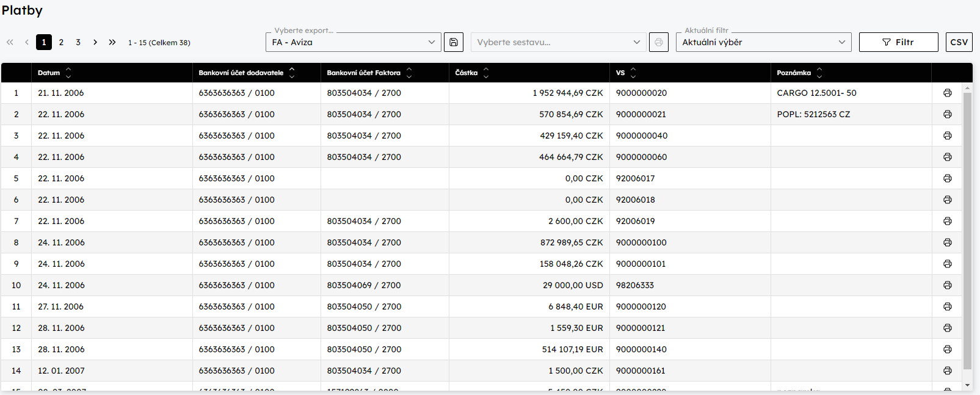Click amount 2 600,00 CZK
Viewport: 980px width, 395px height.
[x=575, y=221]
